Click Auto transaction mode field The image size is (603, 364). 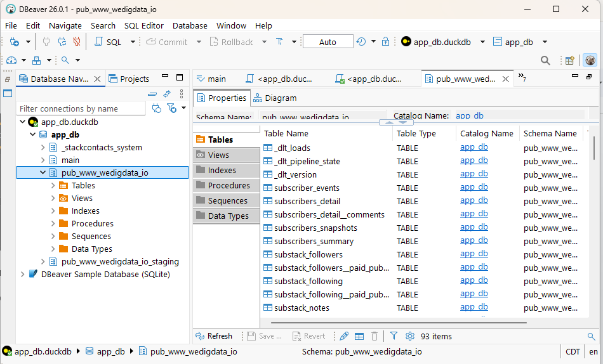click(328, 41)
